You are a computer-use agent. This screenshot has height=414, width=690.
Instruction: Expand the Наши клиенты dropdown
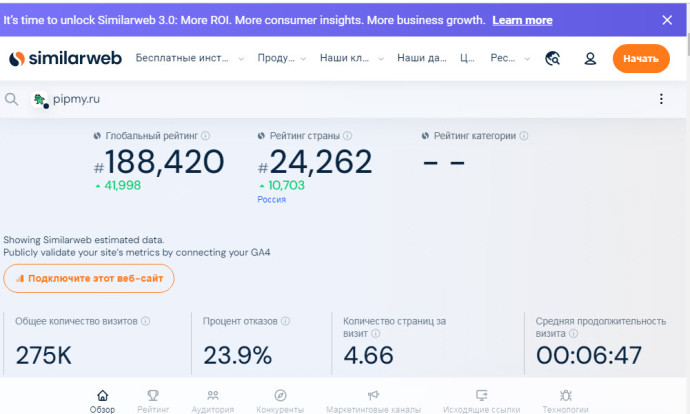(x=352, y=58)
